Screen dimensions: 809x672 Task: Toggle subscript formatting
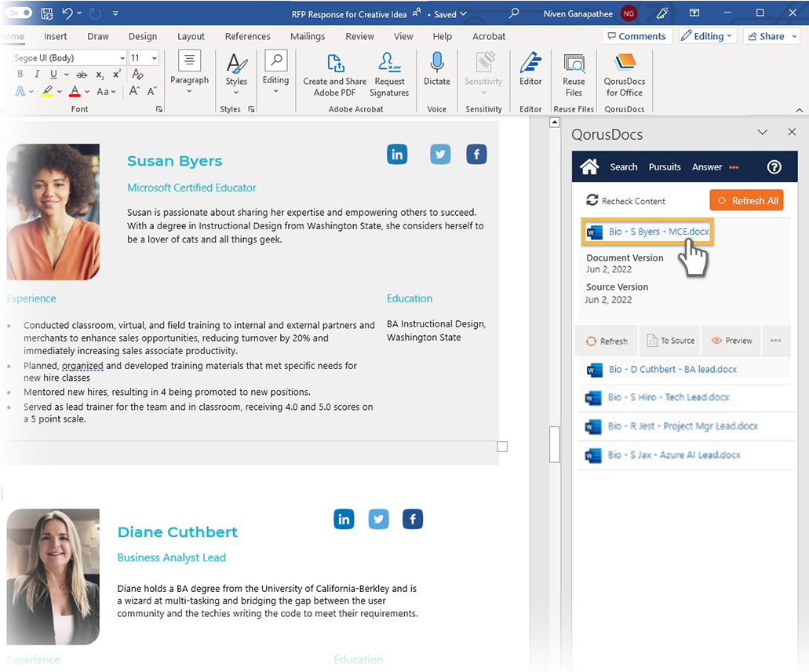tap(100, 75)
